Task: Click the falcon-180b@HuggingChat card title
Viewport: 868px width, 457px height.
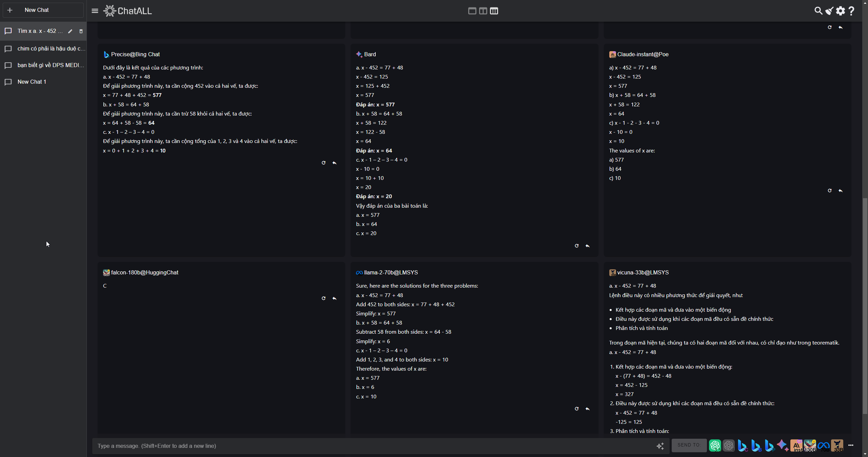Action: (x=145, y=272)
